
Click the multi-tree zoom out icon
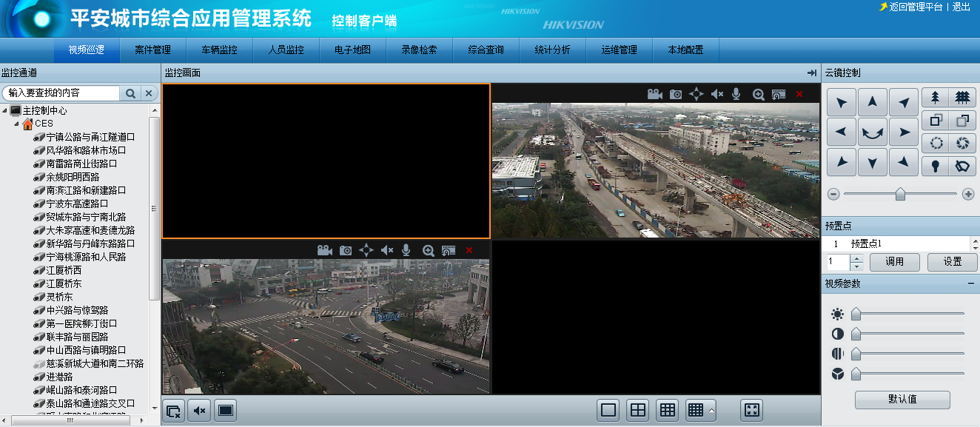[x=962, y=98]
